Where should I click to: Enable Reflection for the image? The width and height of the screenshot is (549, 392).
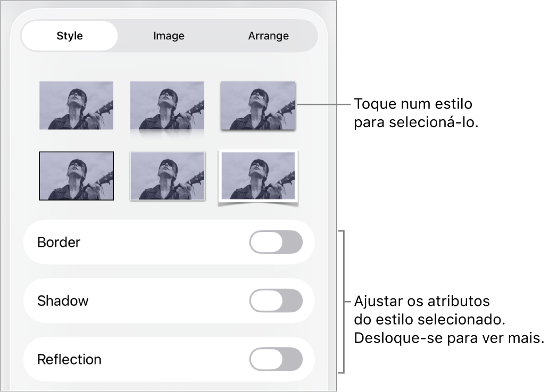pyautogui.click(x=276, y=359)
